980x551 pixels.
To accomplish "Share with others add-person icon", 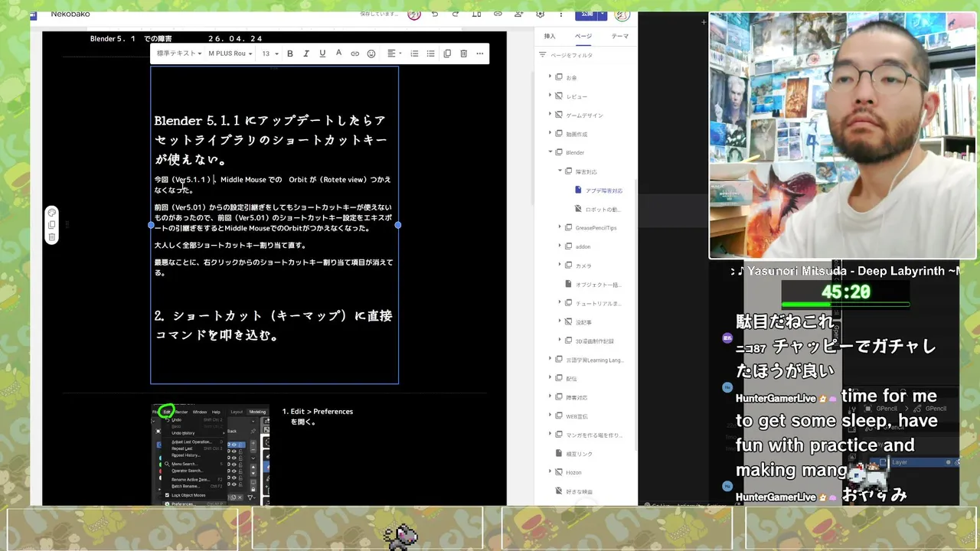I will [x=519, y=14].
